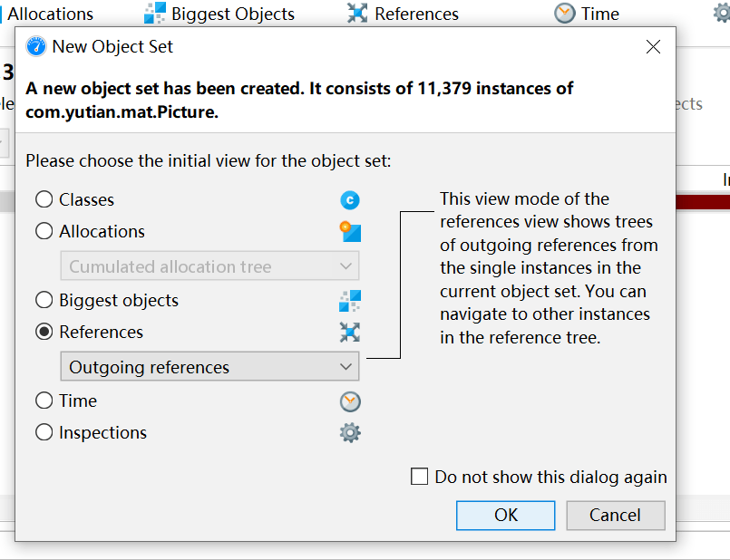Click the Classes view icon
The image size is (730, 560).
pos(350,200)
